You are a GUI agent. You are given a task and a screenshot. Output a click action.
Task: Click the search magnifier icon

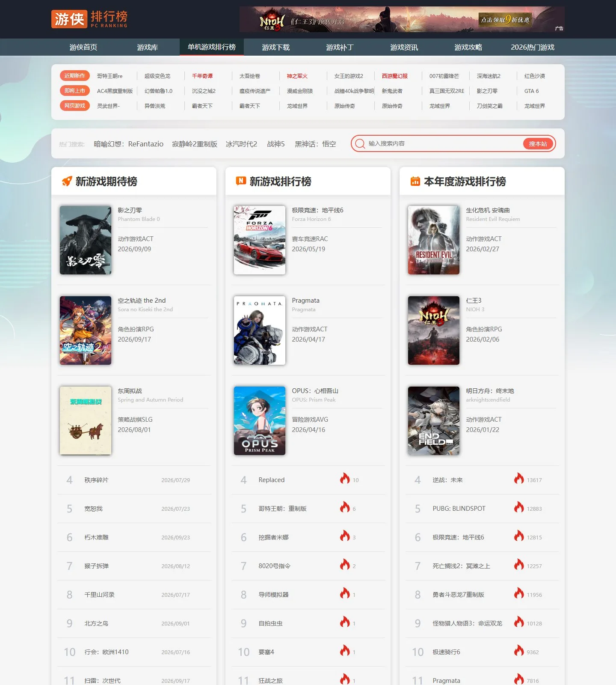[x=360, y=144]
